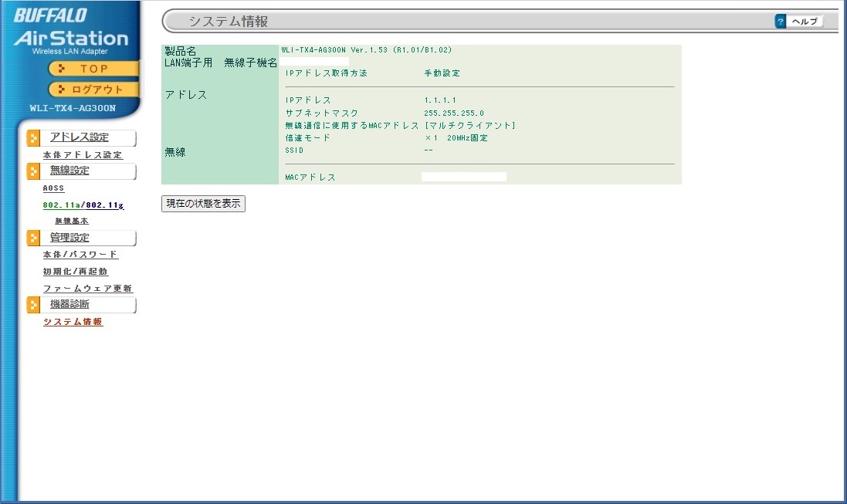Screen dimensions: 847x504
Task: Refresh status with 現在の状態を表示 button
Action: point(203,204)
